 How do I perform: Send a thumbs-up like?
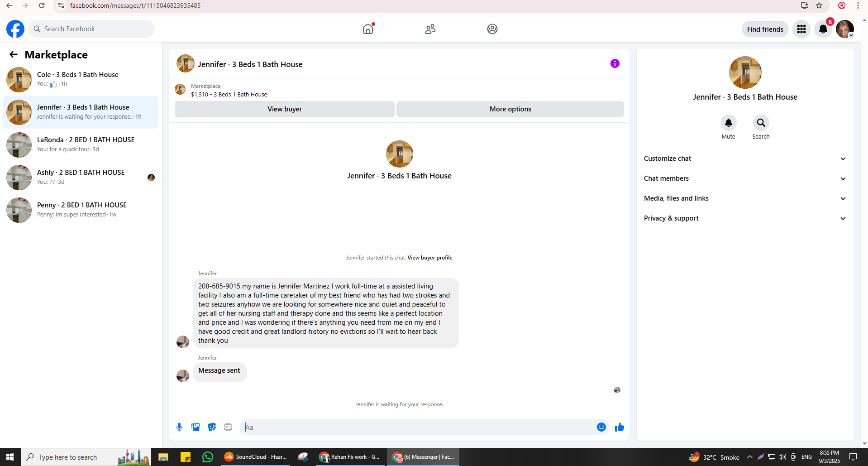coord(620,427)
